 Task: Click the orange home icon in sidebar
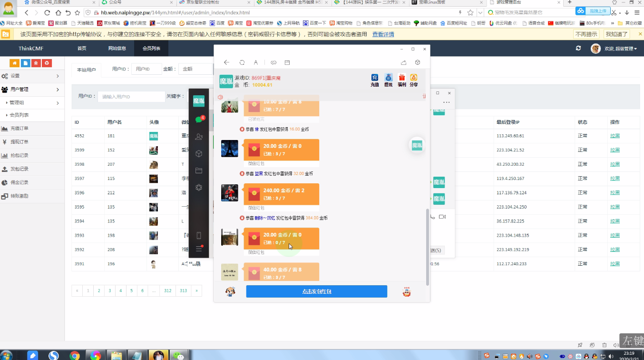point(14,63)
